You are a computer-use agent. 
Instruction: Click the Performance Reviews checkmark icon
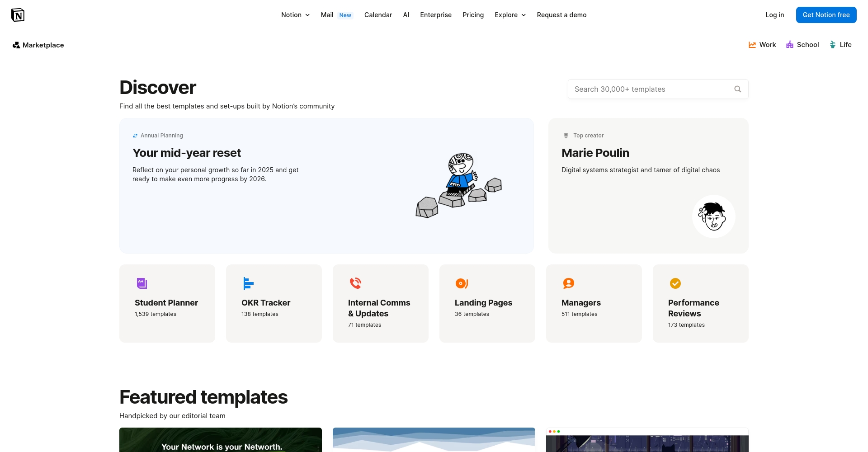[675, 283]
